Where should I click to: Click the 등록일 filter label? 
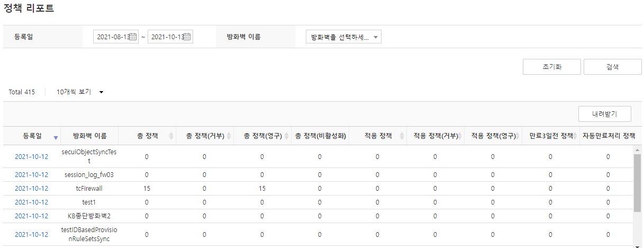(24, 37)
